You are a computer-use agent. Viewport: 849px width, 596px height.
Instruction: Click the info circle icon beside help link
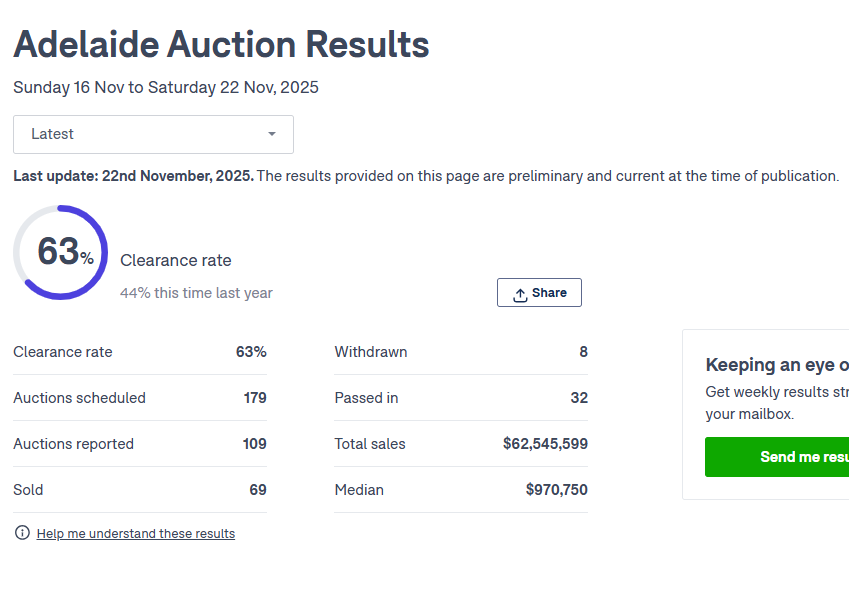tap(22, 533)
